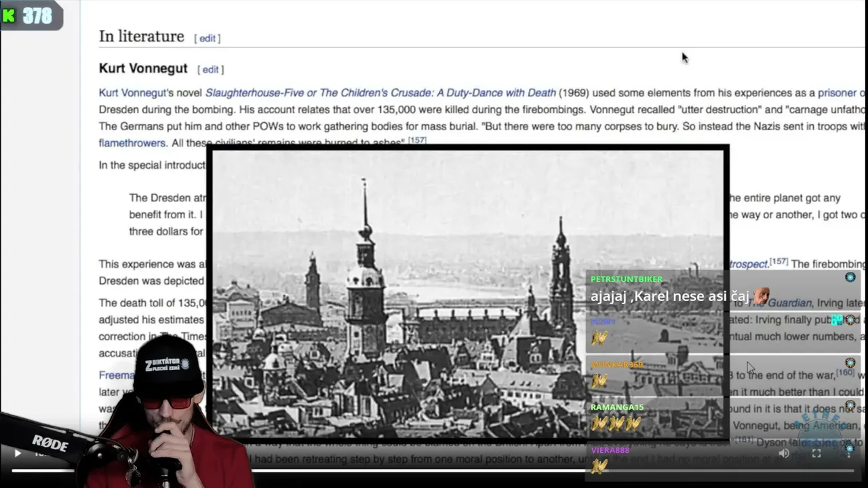The height and width of the screenshot is (488, 868).
Task: Click the 'Kurt Vonnegut' subsection heading
Action: click(143, 68)
